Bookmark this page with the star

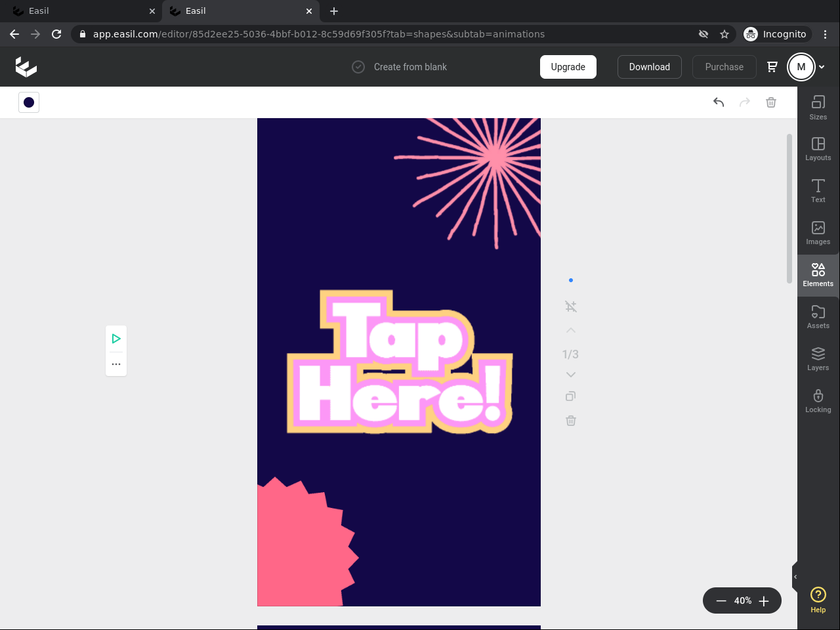[724, 34]
